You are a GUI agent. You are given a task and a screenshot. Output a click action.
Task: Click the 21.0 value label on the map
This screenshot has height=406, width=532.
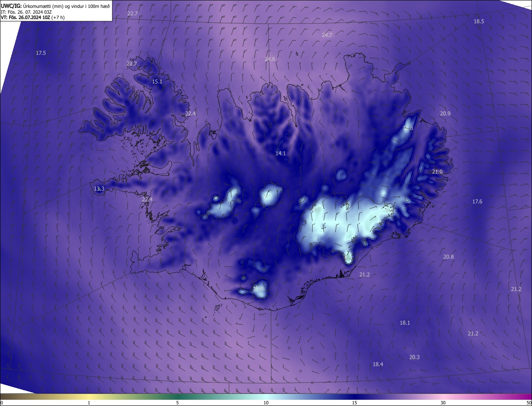click(x=437, y=172)
